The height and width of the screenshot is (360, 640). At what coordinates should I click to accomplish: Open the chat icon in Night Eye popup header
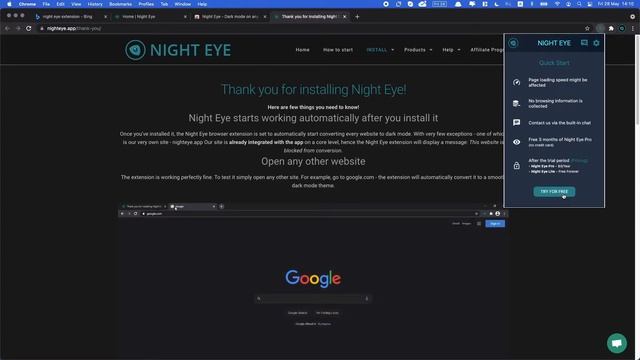pos(584,43)
